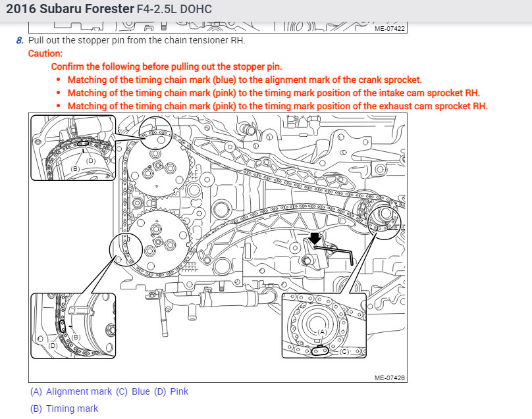This screenshot has width=532, height=419.
Task: Click the bullet about intake cam sprocket RH
Action: tap(274, 93)
